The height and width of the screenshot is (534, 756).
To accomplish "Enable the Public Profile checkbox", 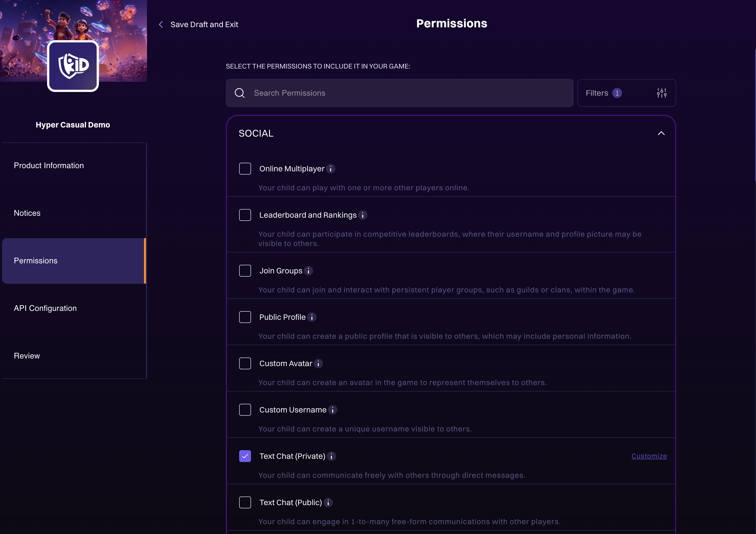I will [x=245, y=317].
